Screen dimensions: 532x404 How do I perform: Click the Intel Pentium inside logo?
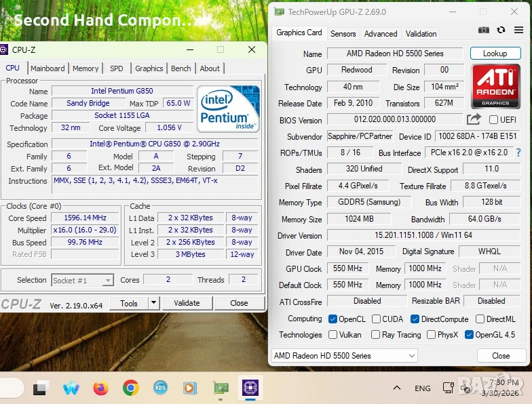pos(228,108)
